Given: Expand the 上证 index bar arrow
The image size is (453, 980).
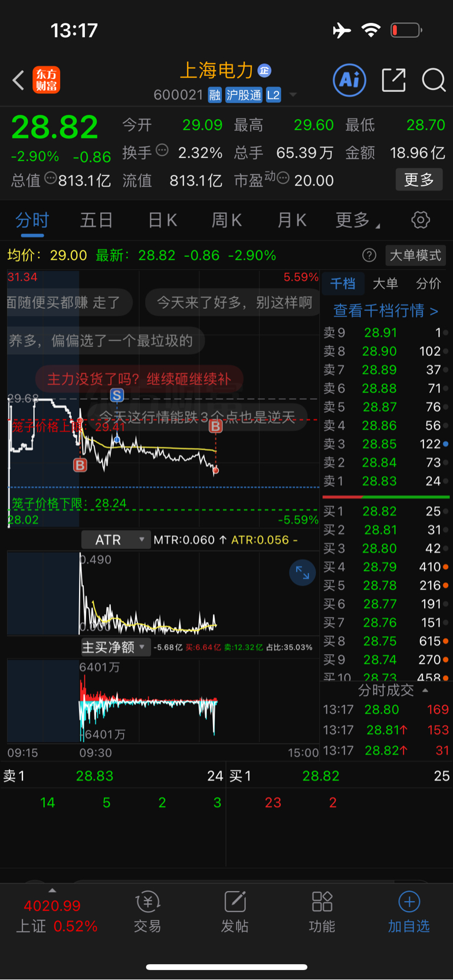Looking at the screenshot, I should coord(52,890).
